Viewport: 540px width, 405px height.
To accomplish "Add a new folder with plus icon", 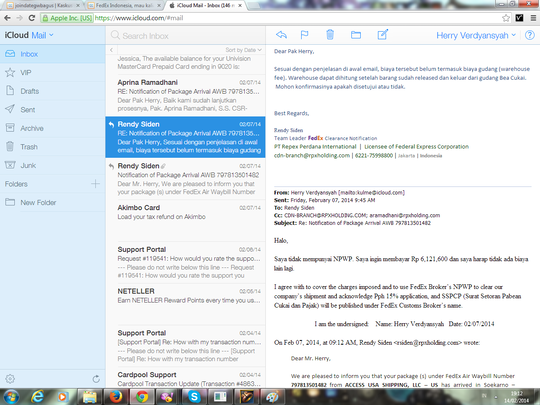I will (95, 184).
